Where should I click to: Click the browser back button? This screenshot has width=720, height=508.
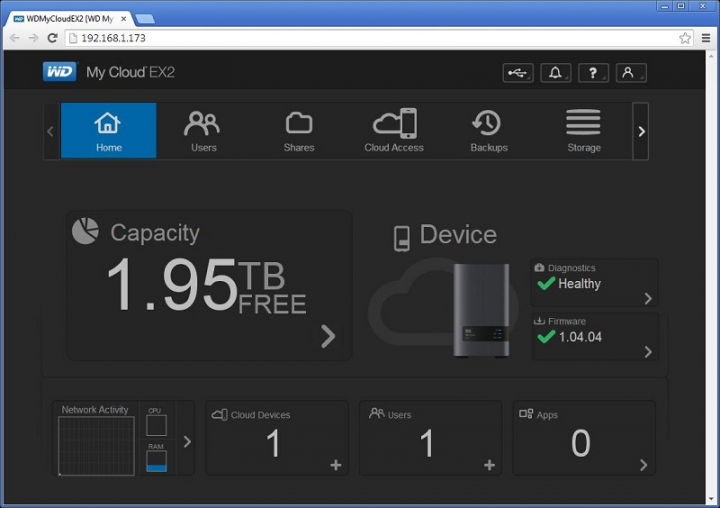point(15,38)
